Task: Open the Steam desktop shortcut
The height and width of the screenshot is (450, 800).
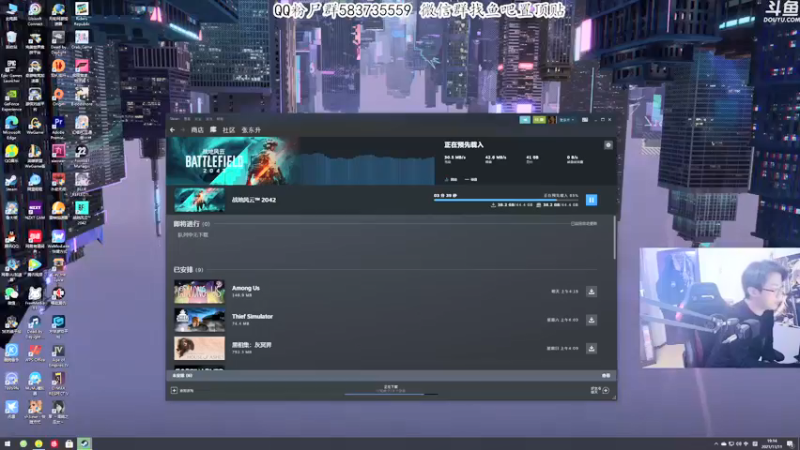Action: coord(11,183)
